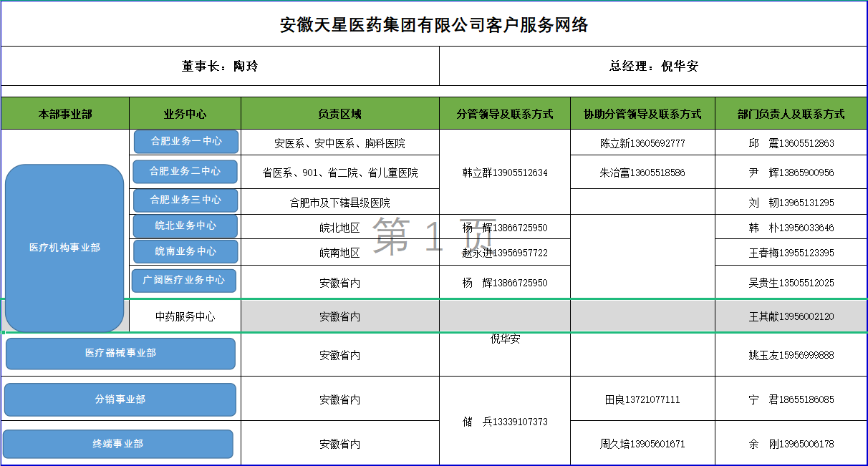Click the large 医疗机构事业部 shape
The width and height of the screenshot is (868, 466).
tap(65, 248)
